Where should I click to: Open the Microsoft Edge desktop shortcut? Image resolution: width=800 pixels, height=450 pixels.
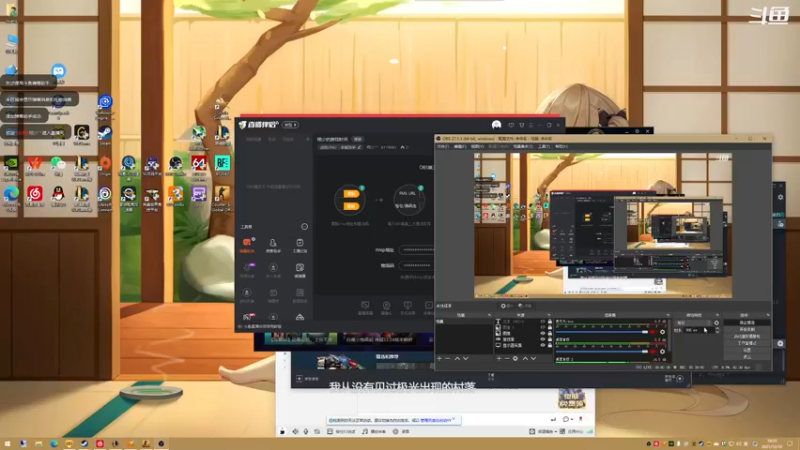[11, 194]
